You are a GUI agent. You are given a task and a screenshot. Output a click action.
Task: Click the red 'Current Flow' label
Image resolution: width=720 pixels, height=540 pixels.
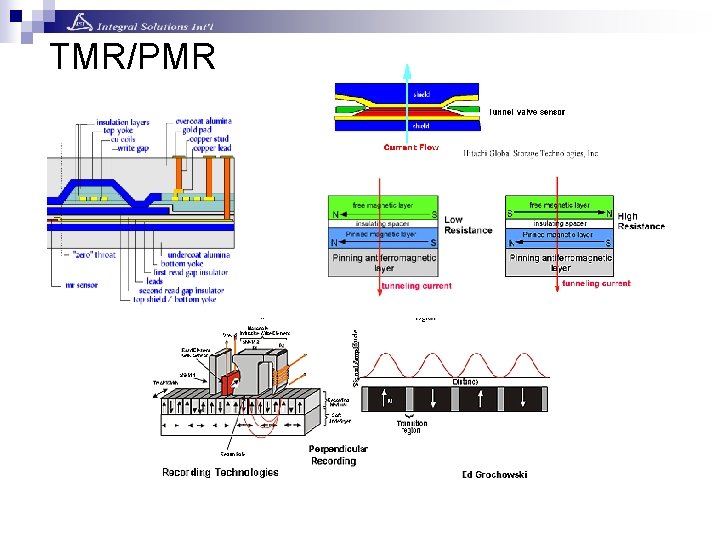click(411, 147)
